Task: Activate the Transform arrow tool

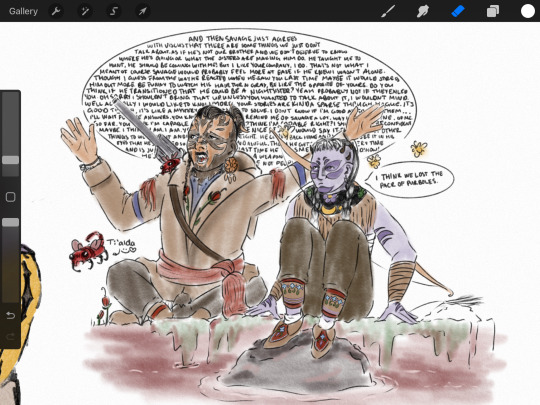Action: [x=143, y=11]
